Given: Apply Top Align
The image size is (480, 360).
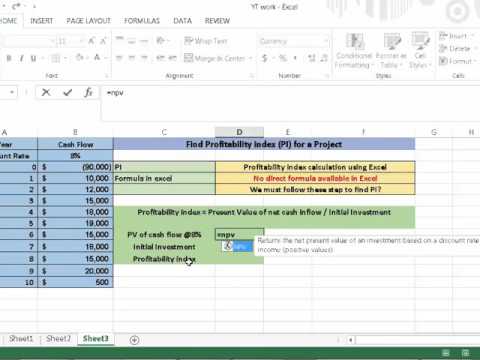Looking at the screenshot, I should (119, 41).
